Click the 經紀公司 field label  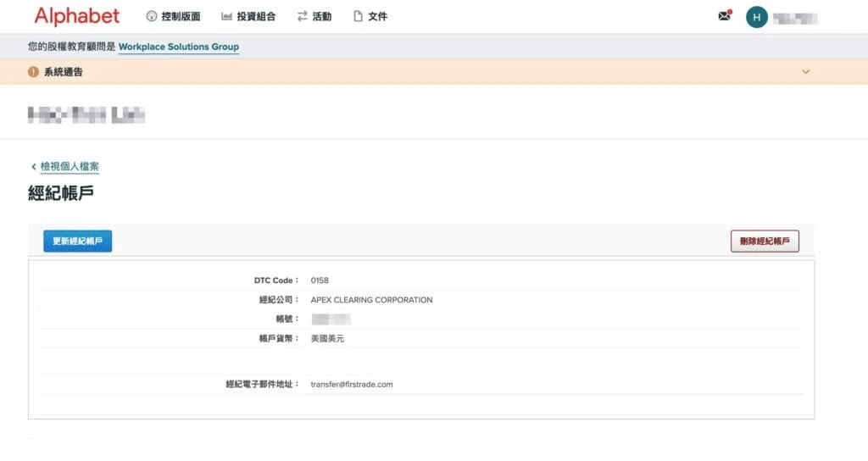click(279, 300)
